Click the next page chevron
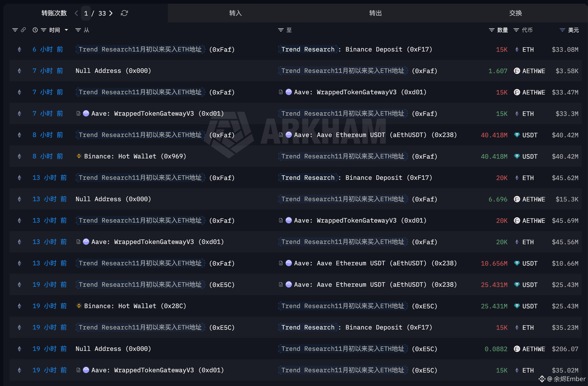Image resolution: width=588 pixels, height=386 pixels. (x=111, y=13)
